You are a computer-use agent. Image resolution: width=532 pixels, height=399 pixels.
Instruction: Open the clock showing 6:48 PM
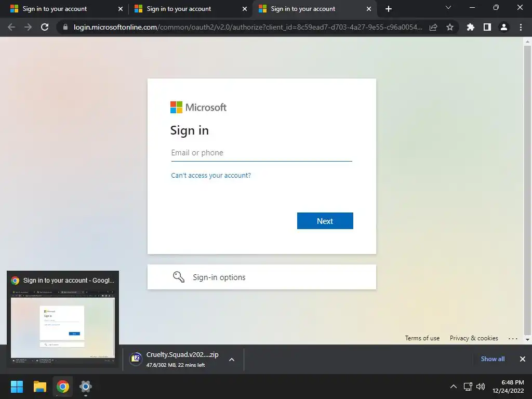point(508,387)
